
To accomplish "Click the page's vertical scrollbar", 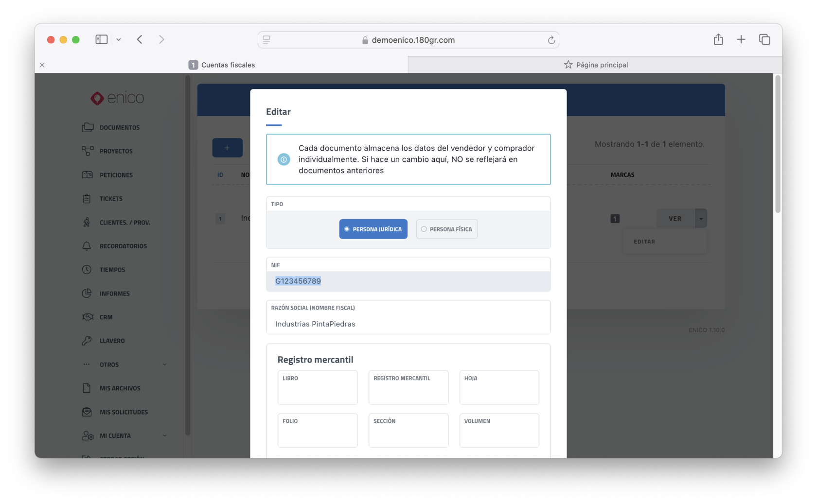I will pyautogui.click(x=778, y=146).
